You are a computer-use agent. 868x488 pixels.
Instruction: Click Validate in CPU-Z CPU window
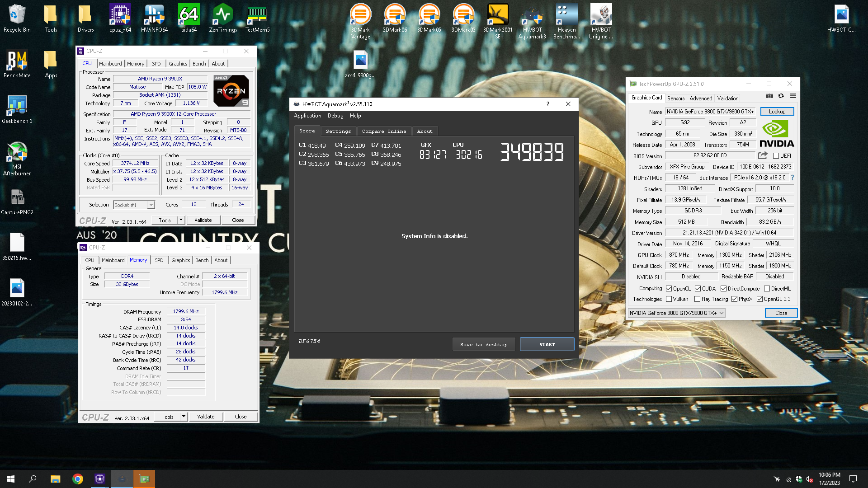[203, 220]
